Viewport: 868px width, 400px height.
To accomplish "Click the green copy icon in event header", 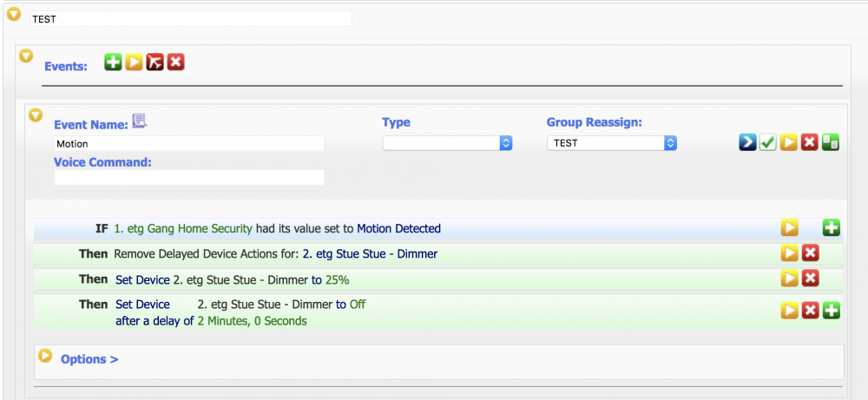I will 831,143.
